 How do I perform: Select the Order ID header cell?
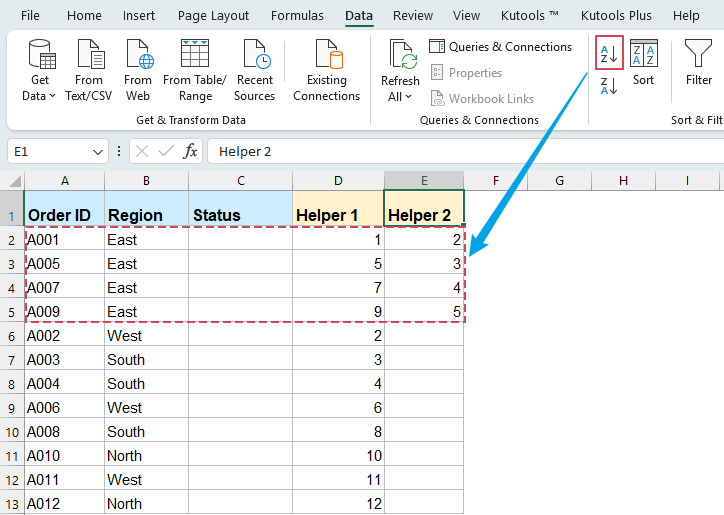point(65,208)
